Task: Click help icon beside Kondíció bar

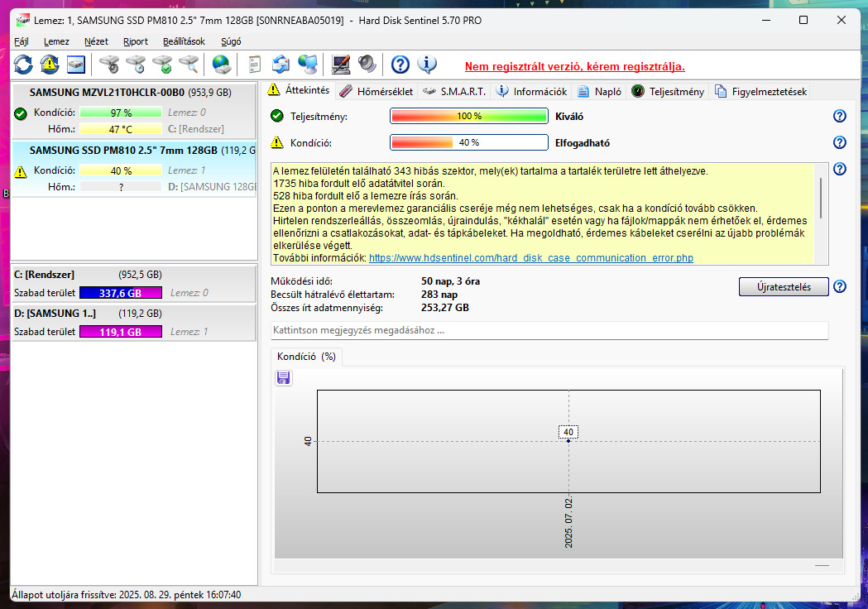Action: tap(839, 142)
